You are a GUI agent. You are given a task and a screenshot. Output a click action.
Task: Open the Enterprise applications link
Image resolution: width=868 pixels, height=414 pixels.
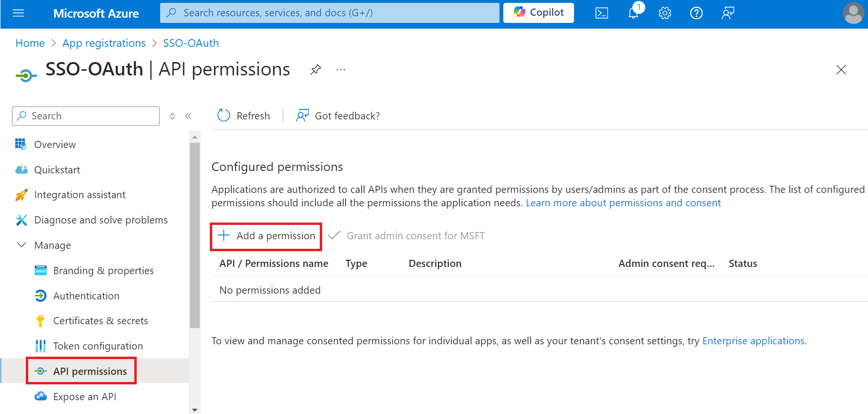[753, 341]
